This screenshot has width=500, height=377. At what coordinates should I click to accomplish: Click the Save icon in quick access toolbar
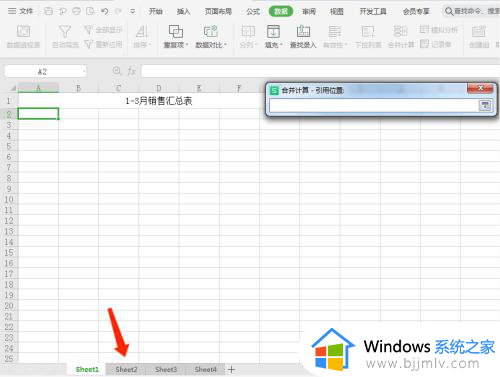point(49,11)
